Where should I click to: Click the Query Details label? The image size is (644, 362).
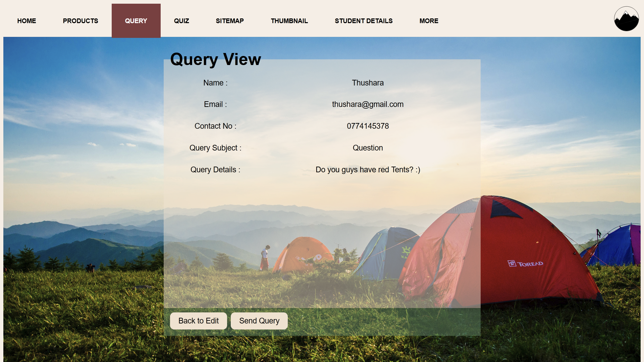tap(215, 170)
